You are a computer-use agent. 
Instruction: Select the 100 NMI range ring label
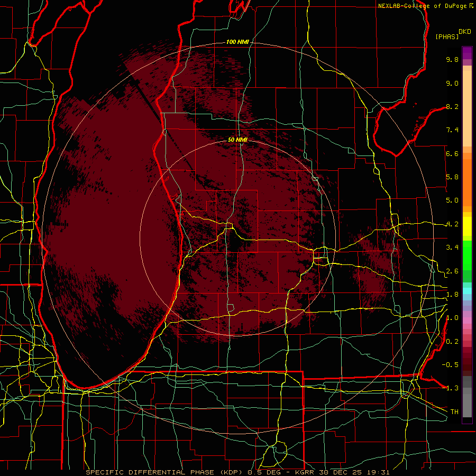(x=237, y=42)
